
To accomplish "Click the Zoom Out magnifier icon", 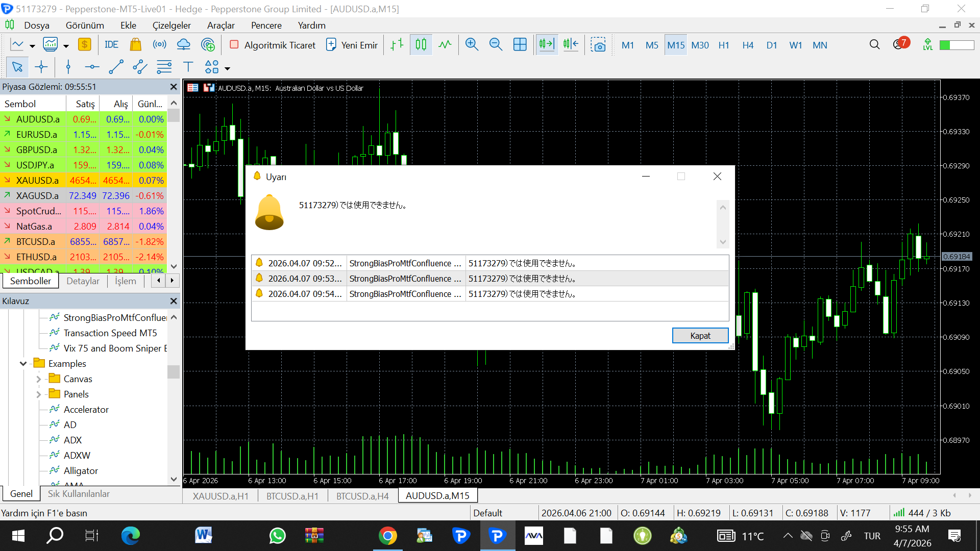I will pos(496,45).
